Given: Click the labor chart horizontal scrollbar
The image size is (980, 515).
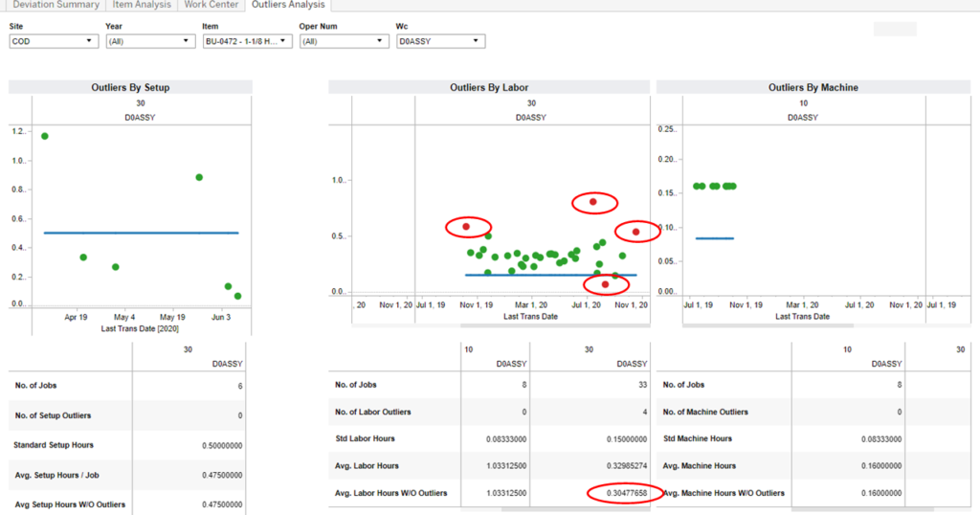Looking at the screenshot, I should [555, 325].
